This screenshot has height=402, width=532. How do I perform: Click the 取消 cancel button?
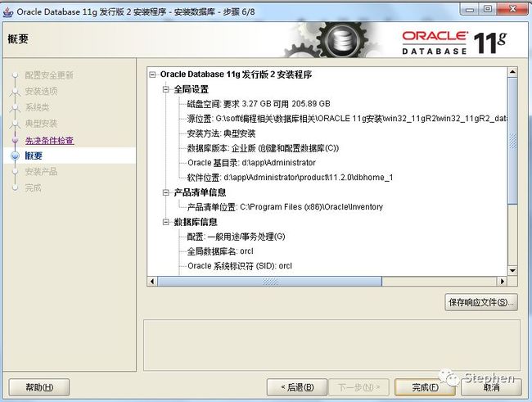point(491,387)
